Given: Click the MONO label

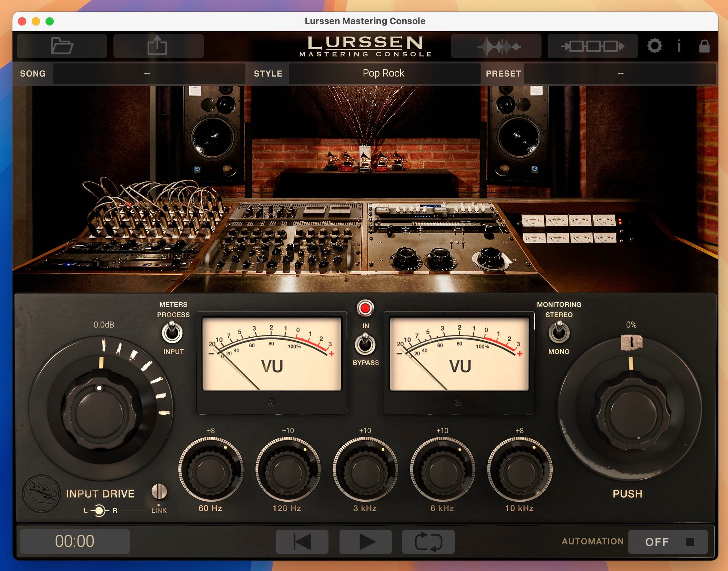Looking at the screenshot, I should click(x=559, y=351).
